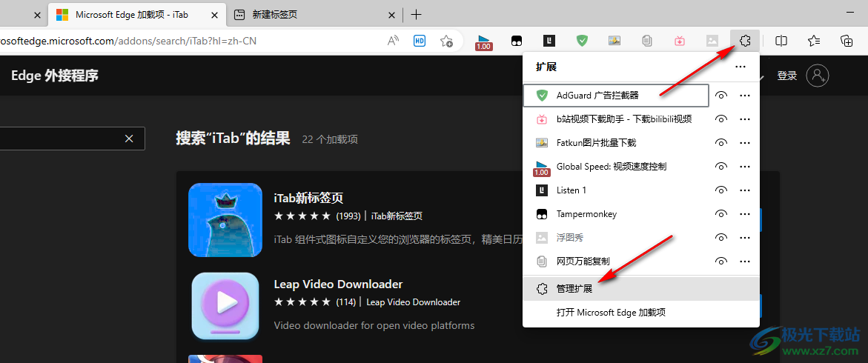Toggle 网页万能复制 visibility eye

pyautogui.click(x=720, y=262)
